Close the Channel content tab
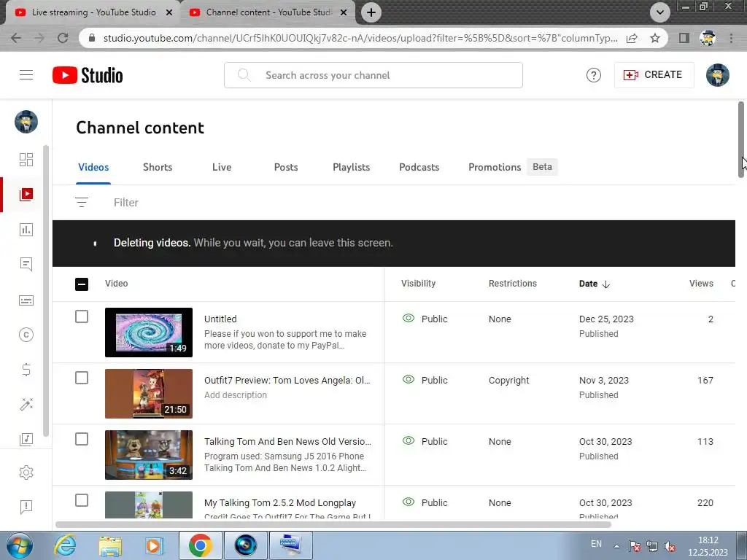The image size is (747, 560). click(x=344, y=12)
